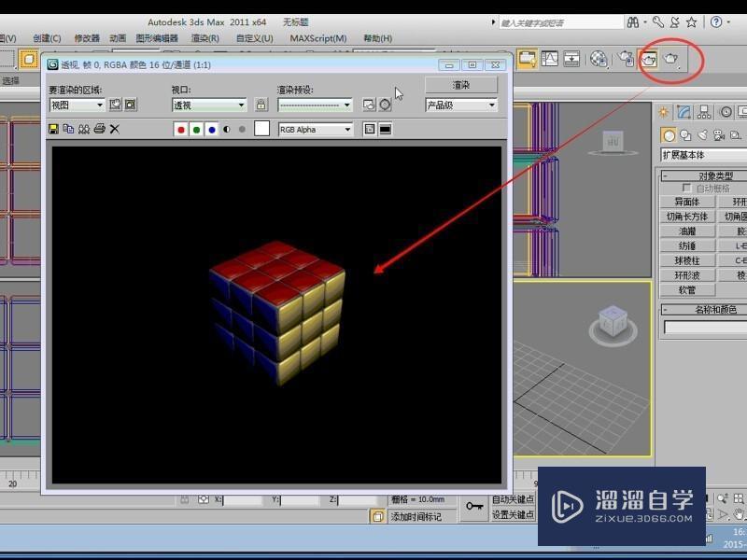Open the area to render dropdown
The width and height of the screenshot is (747, 560).
[x=78, y=105]
